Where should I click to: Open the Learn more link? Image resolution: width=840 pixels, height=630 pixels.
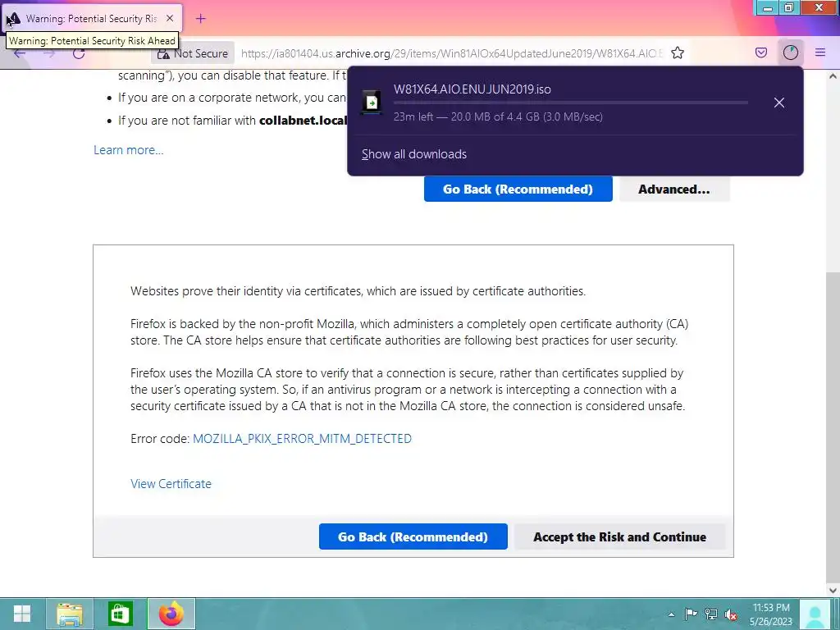(129, 150)
